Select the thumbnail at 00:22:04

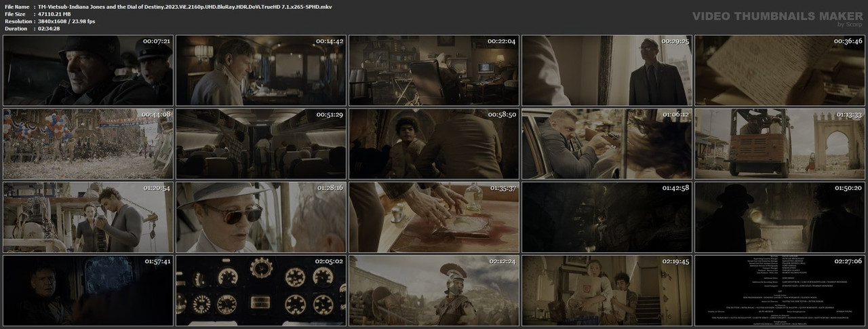433,70
